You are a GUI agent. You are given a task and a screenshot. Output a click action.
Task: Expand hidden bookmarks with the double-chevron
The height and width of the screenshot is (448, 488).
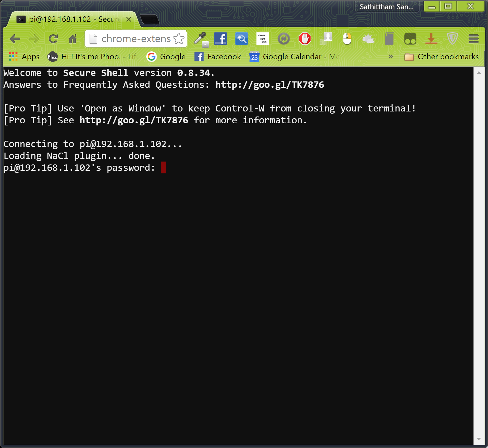[x=391, y=56]
